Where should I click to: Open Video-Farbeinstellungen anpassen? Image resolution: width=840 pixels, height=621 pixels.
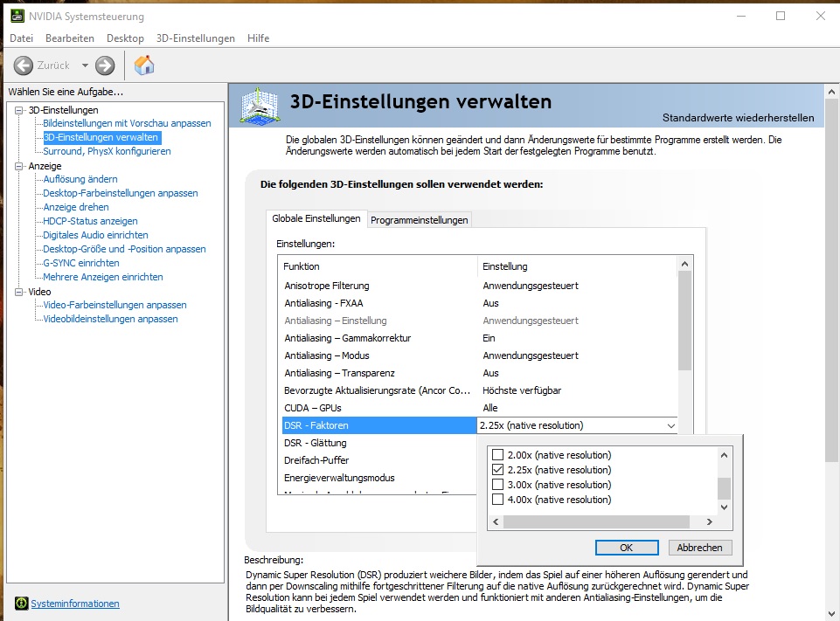115,305
